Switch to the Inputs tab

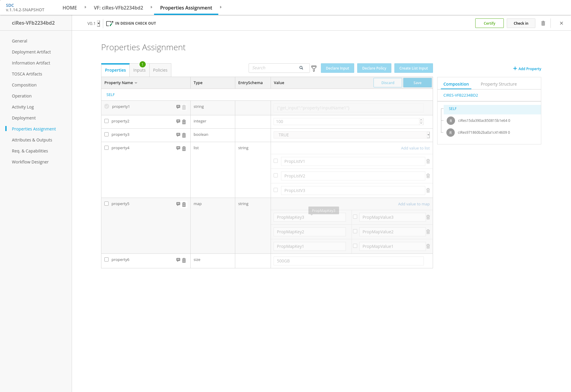click(139, 70)
